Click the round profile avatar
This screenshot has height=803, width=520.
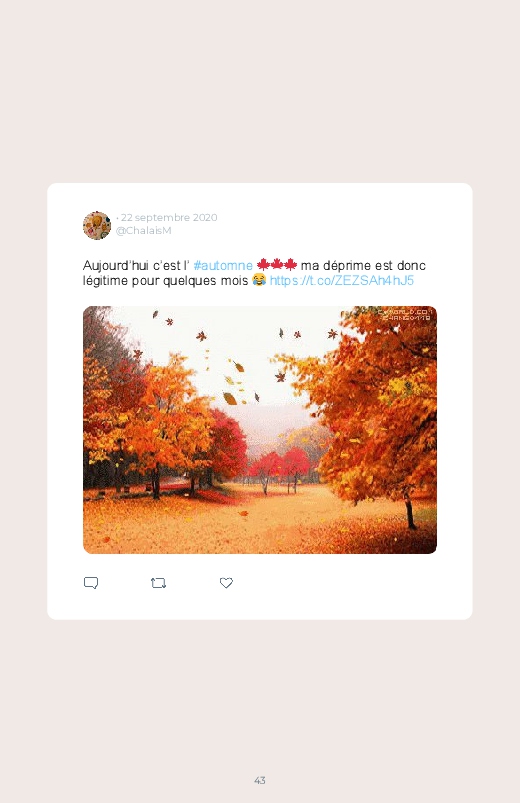click(97, 225)
